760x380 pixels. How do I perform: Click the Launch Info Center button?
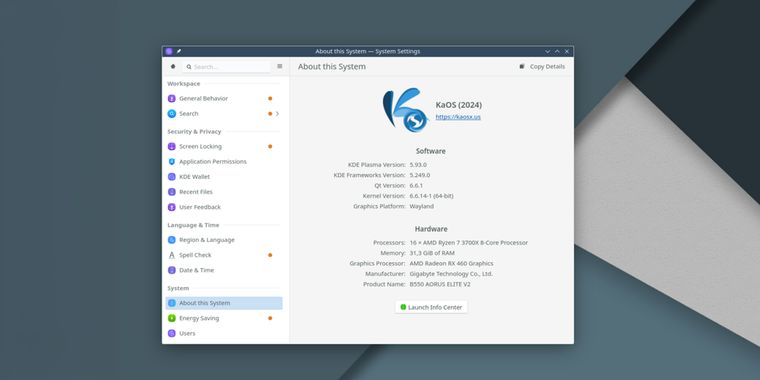431,307
